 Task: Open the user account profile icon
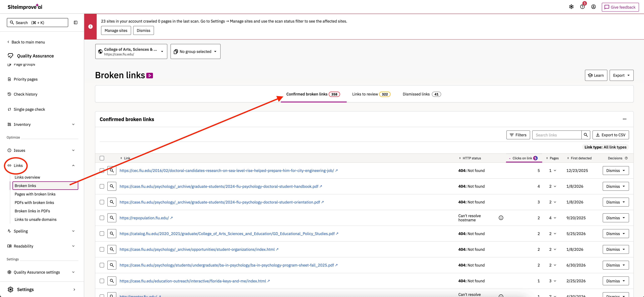coord(594,7)
